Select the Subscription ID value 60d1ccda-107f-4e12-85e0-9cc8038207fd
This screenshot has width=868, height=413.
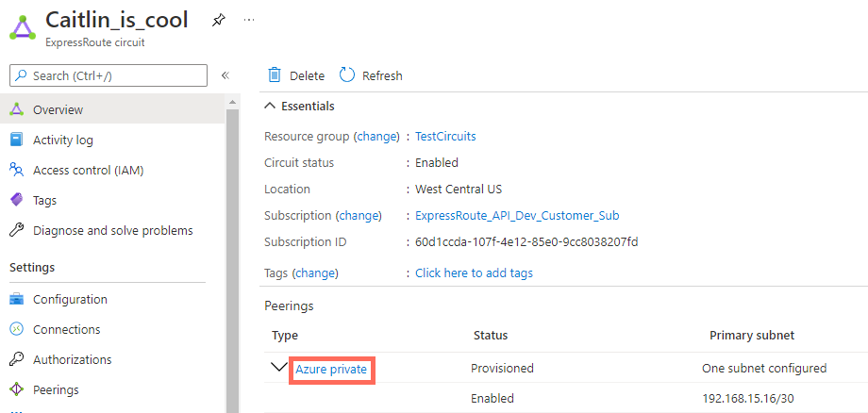tap(527, 242)
